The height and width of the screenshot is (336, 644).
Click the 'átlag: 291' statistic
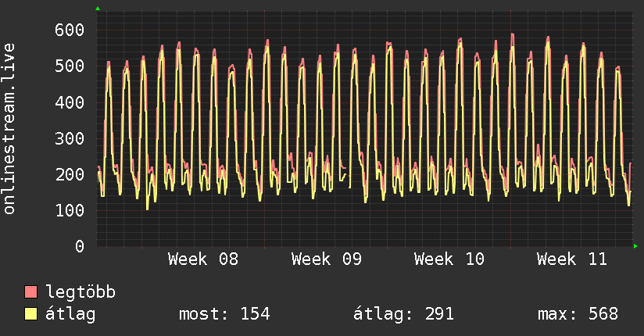pyautogui.click(x=403, y=314)
